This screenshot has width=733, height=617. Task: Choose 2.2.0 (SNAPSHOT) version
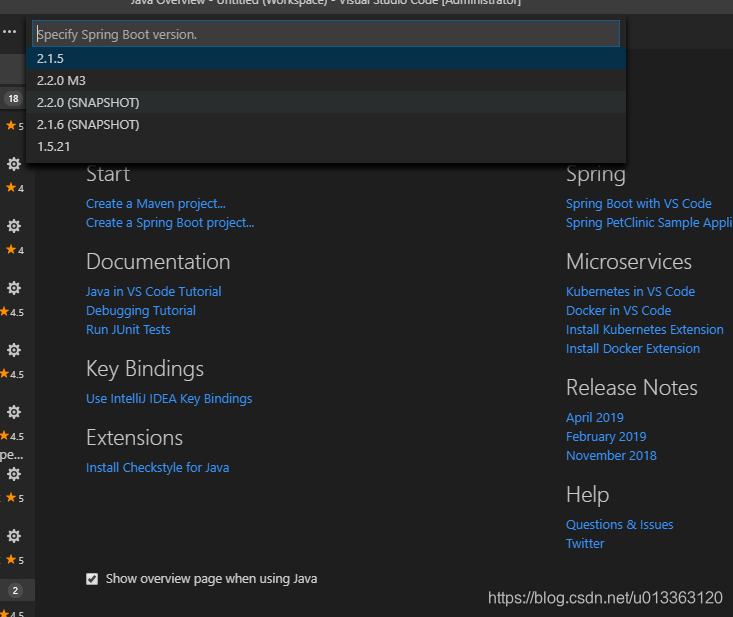coord(326,102)
